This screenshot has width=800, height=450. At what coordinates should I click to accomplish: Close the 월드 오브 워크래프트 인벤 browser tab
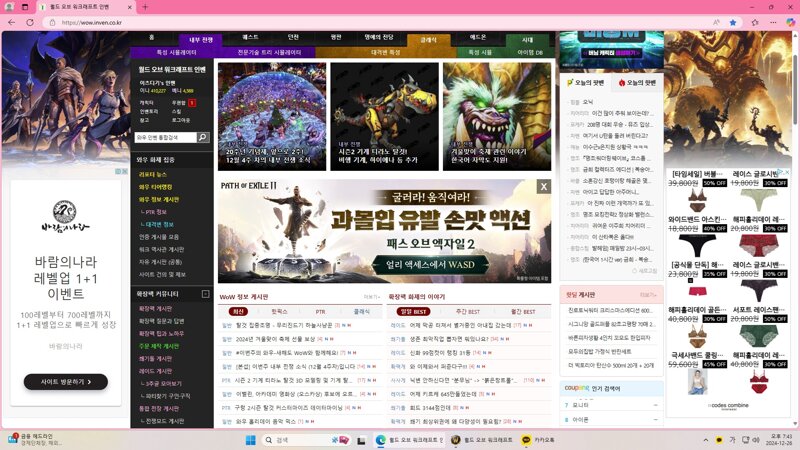click(130, 7)
